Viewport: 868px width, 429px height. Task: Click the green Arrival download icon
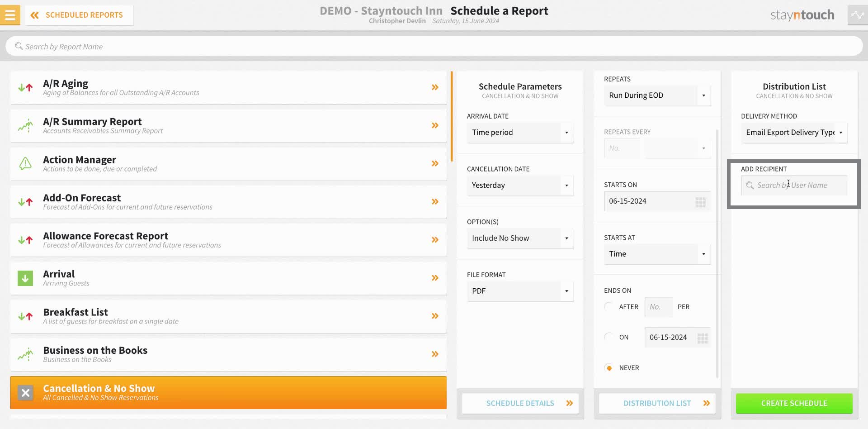coord(25,278)
